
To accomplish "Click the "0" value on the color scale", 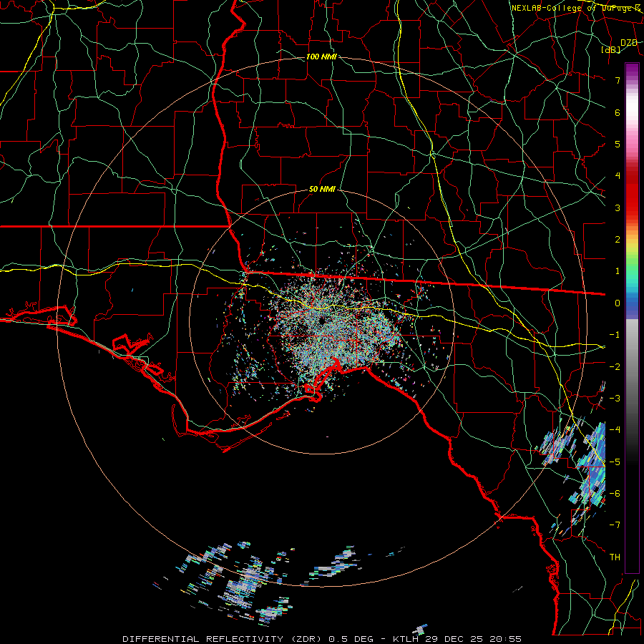I will tap(618, 303).
